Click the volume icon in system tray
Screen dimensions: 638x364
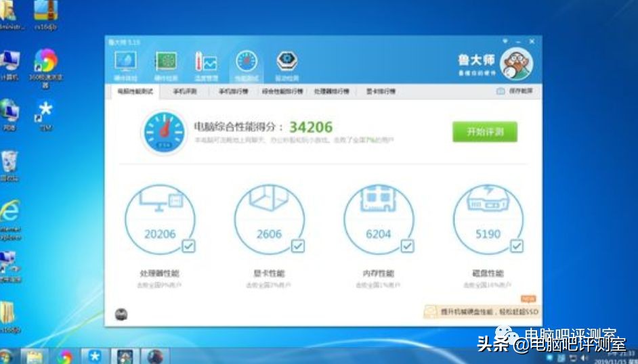coord(584,357)
